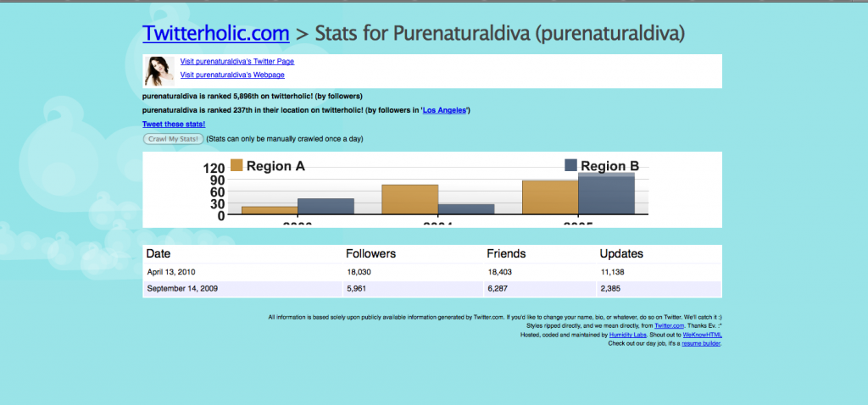
Task: Open the Twitterholic.com homepage link
Action: click(216, 34)
